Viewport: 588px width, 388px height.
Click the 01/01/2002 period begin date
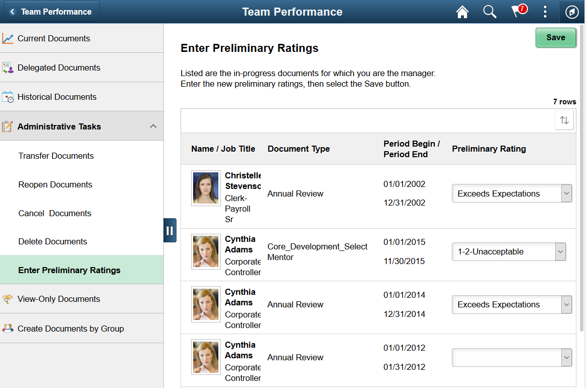point(404,184)
